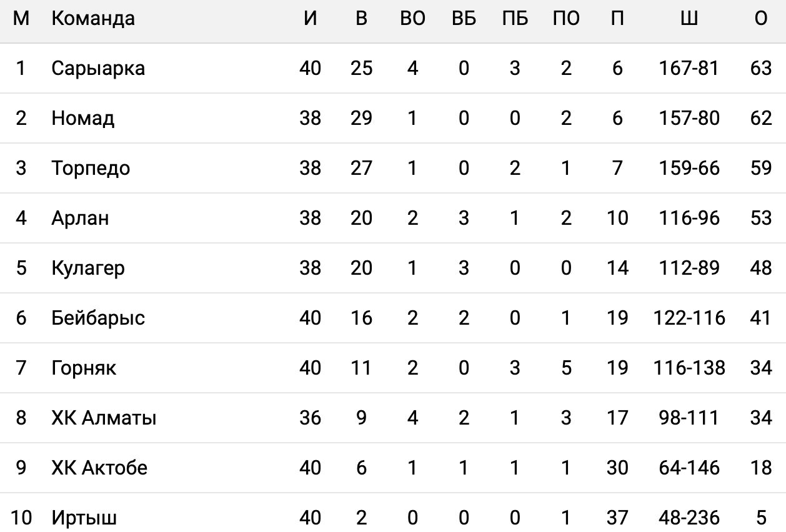Click on the Кулагер team name
Screen dimensions: 786x532
click(88, 268)
